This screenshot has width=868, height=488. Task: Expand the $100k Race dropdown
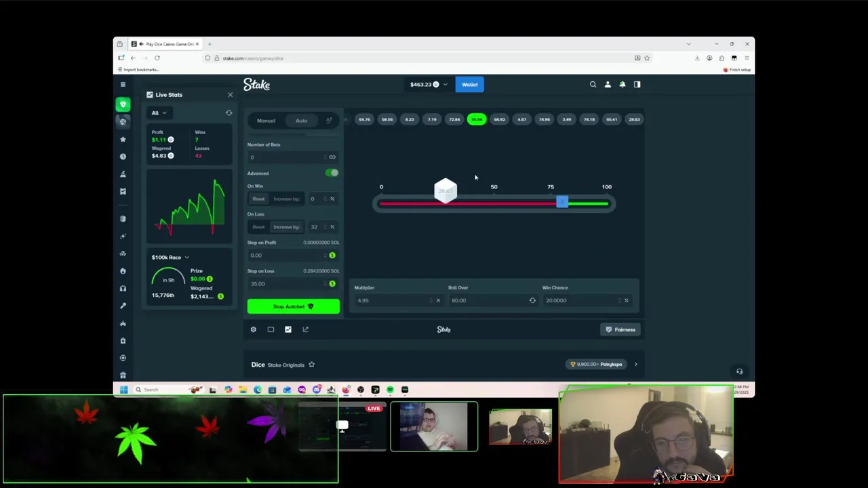click(170, 258)
